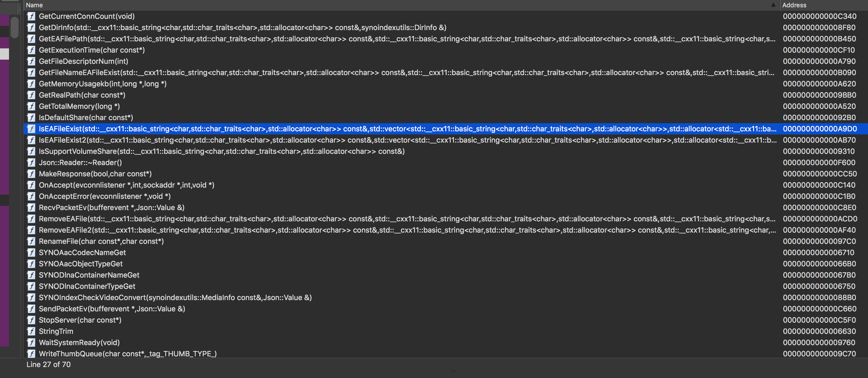This screenshot has width=868, height=378.
Task: Select SYNODlnaContainerTypeGet row
Action: click(87, 286)
